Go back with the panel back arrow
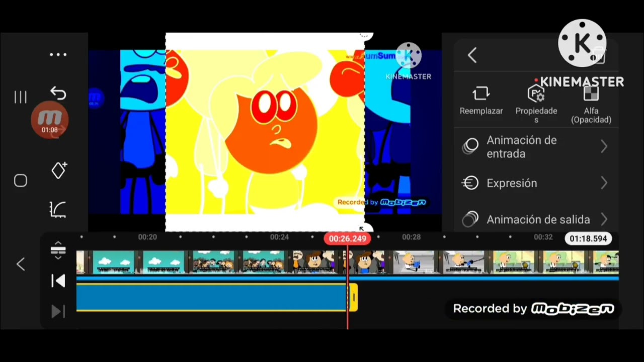This screenshot has width=644, height=362. pyautogui.click(x=472, y=55)
